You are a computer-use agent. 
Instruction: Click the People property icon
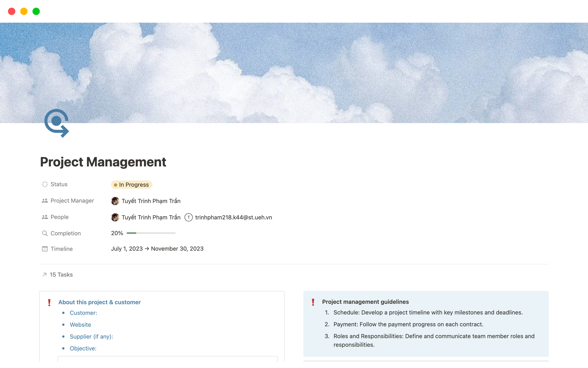click(x=45, y=217)
